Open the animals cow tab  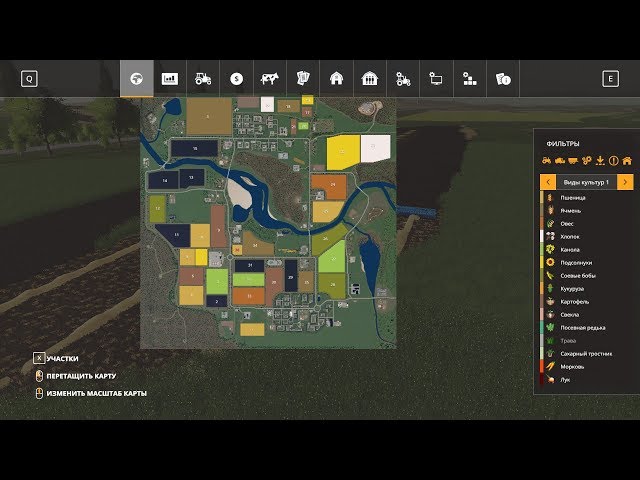click(x=270, y=78)
